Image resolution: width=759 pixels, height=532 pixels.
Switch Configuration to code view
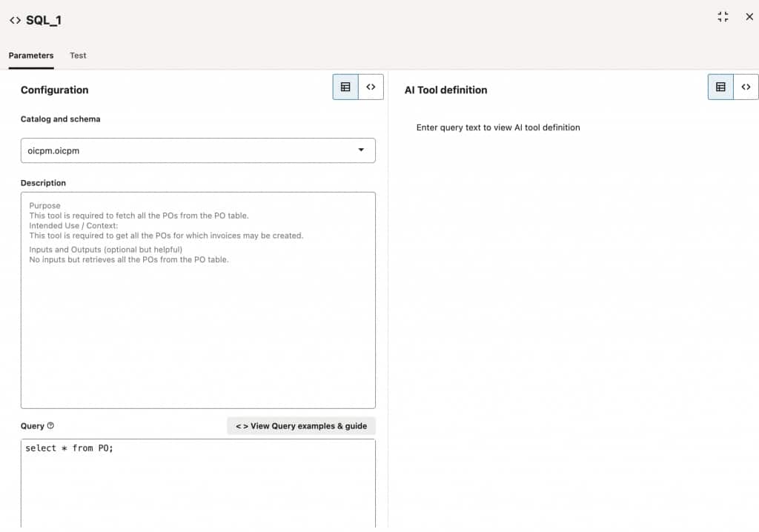[x=371, y=87]
